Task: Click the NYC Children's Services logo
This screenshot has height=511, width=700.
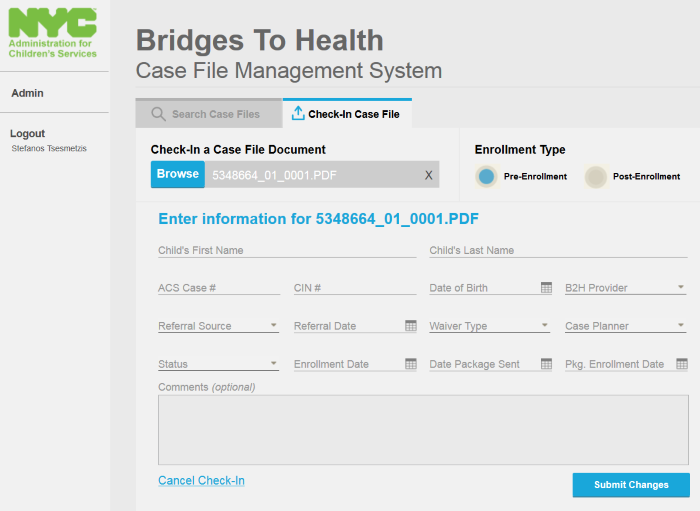Action: [x=53, y=33]
